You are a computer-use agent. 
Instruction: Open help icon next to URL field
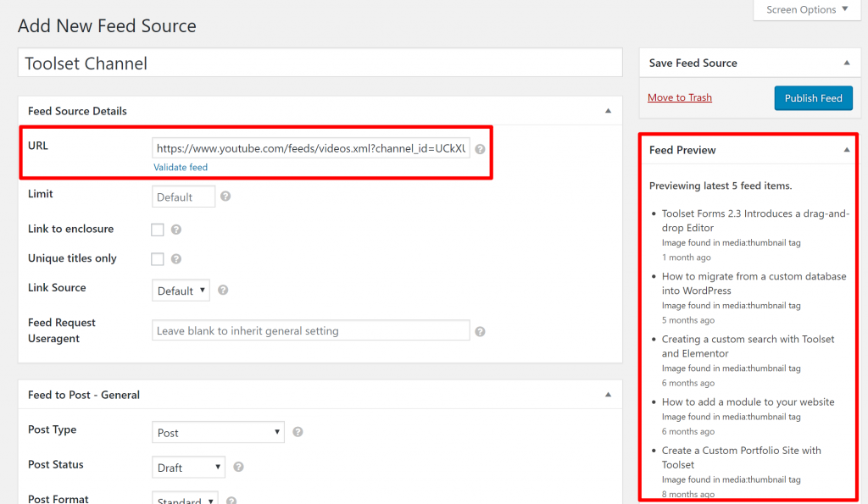pyautogui.click(x=480, y=149)
